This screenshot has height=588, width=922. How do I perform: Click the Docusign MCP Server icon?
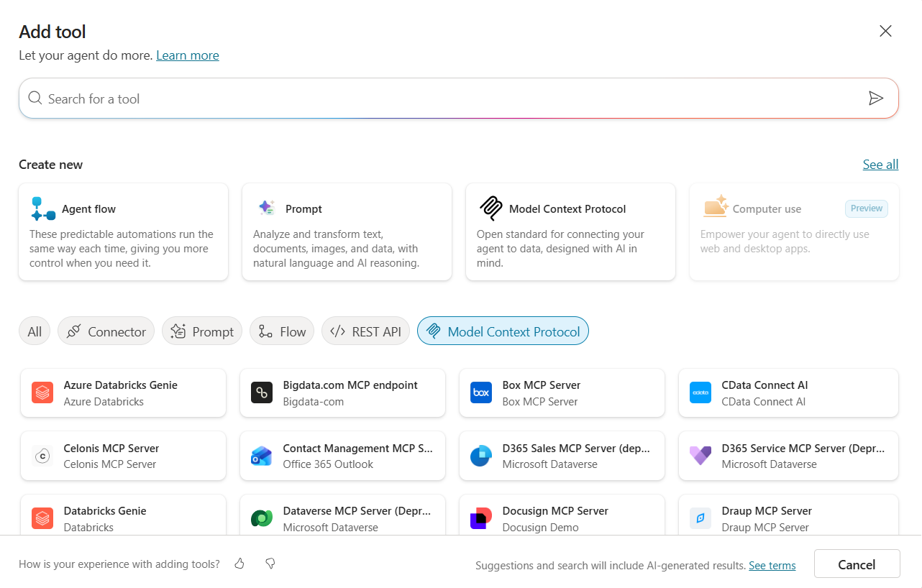(480, 518)
